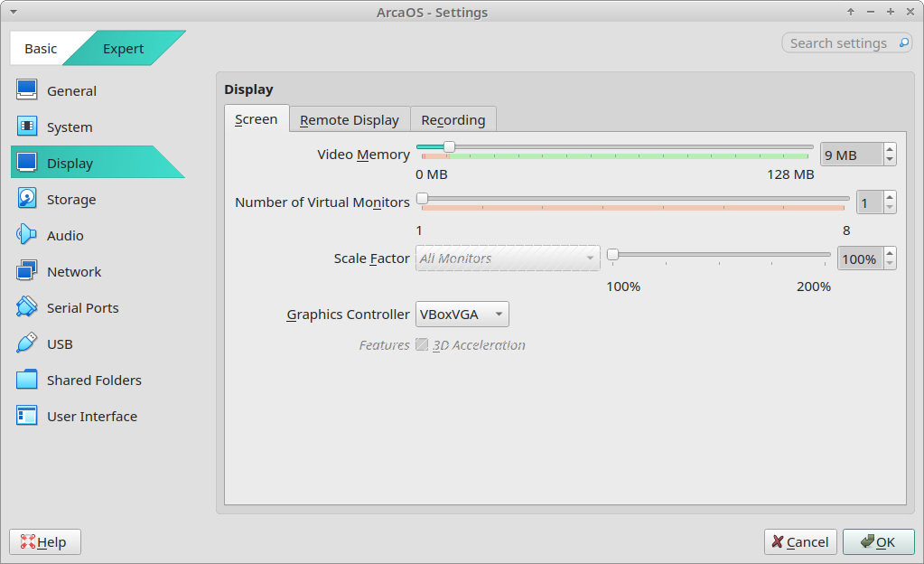Click the Serial Ports connector icon
Viewport: 924px width, 564px height.
pyautogui.click(x=27, y=306)
